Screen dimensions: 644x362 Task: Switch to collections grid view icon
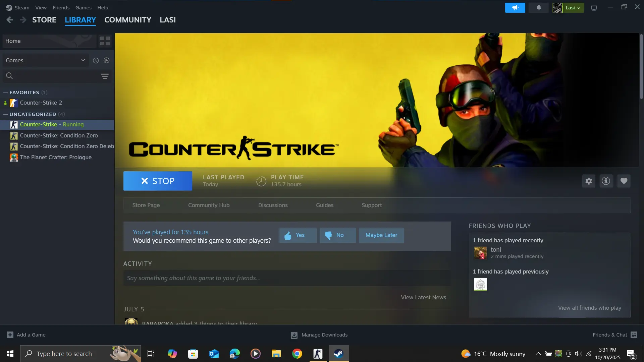[x=105, y=41]
